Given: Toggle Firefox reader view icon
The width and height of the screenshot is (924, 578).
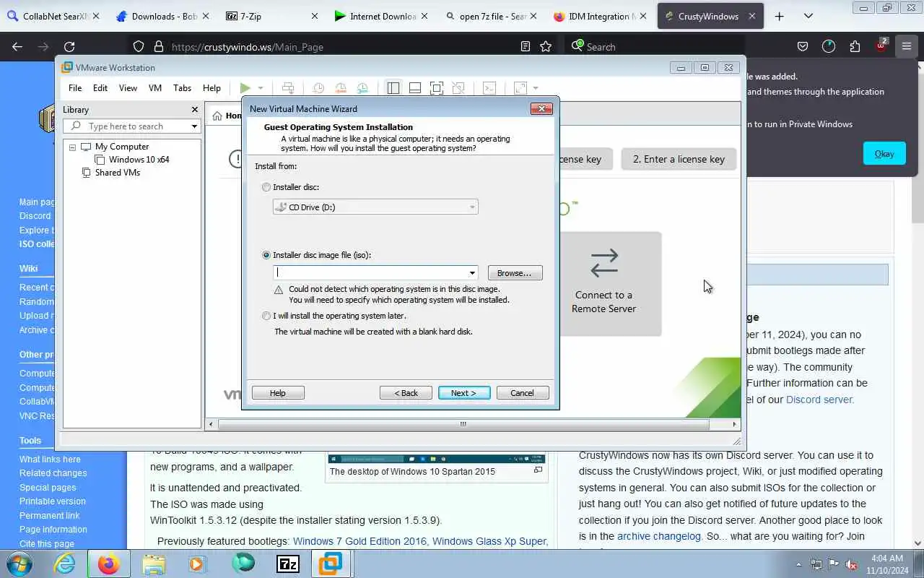Looking at the screenshot, I should pos(526,46).
